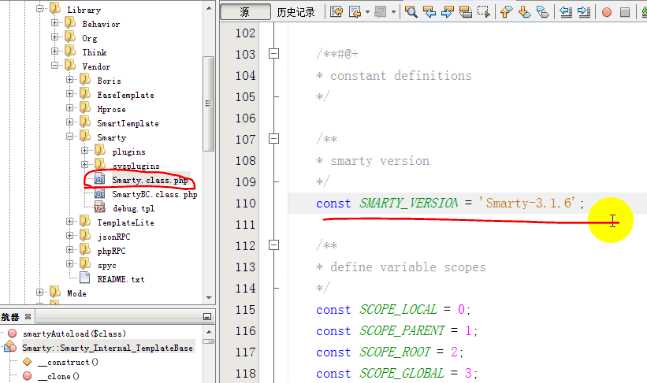
Task: Click the SCOPE_GLOBAL constant in code
Action: [401, 373]
